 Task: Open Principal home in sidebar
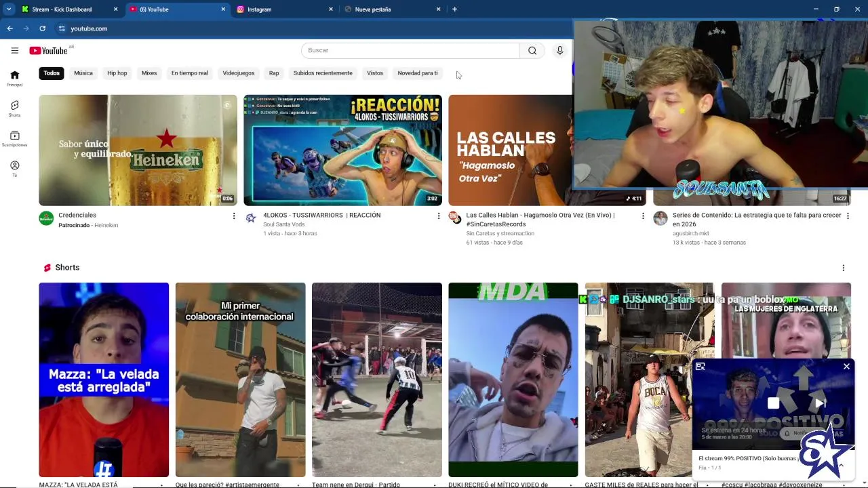(14, 79)
